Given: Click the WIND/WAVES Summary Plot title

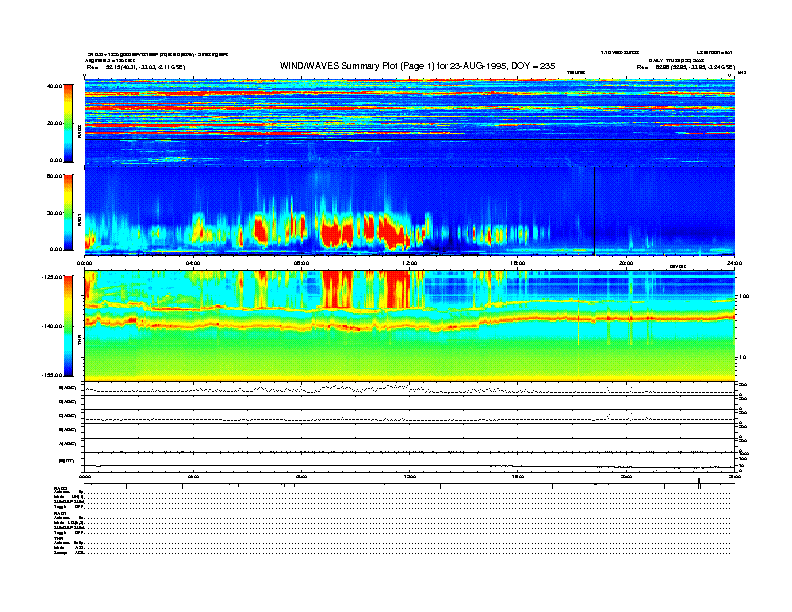Looking at the screenshot, I should [417, 66].
